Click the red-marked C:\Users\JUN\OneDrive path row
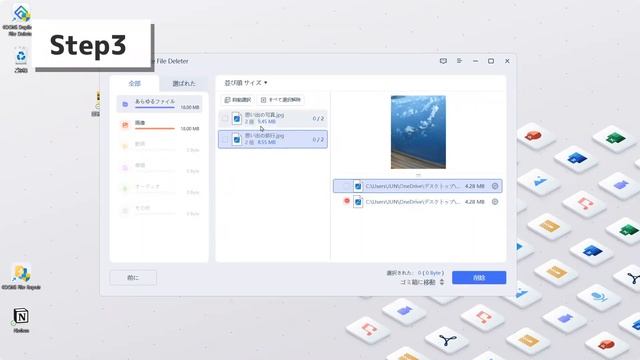 tap(418, 202)
